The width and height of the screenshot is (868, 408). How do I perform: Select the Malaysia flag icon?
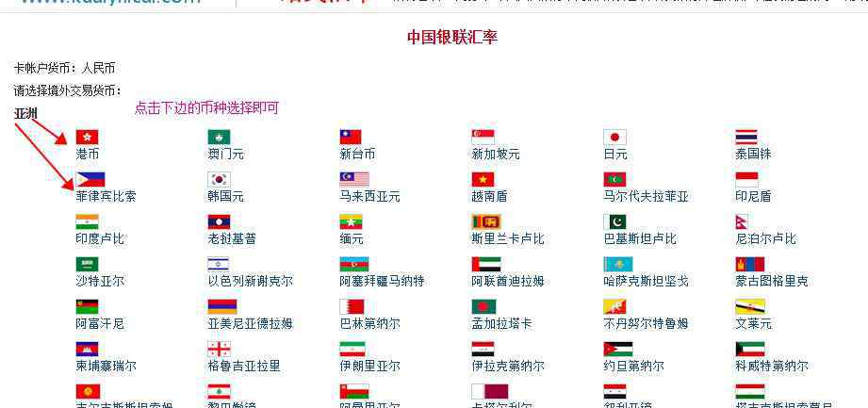(354, 180)
